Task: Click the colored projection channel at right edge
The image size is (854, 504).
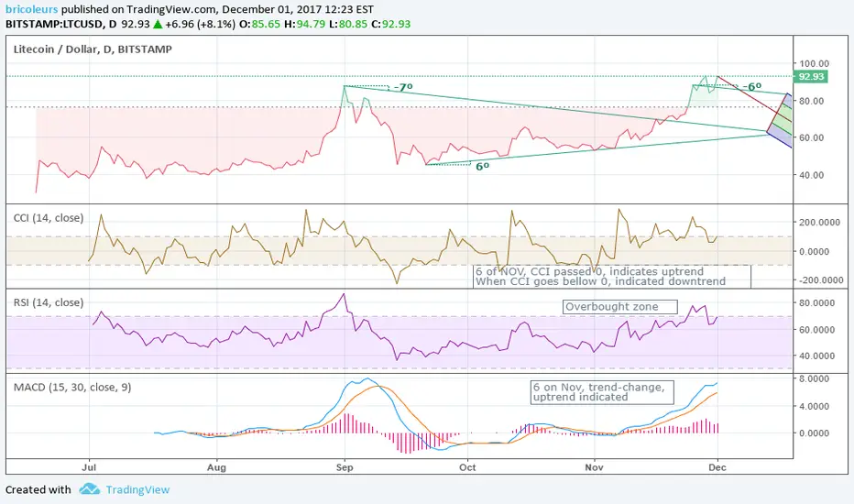Action: click(x=780, y=120)
